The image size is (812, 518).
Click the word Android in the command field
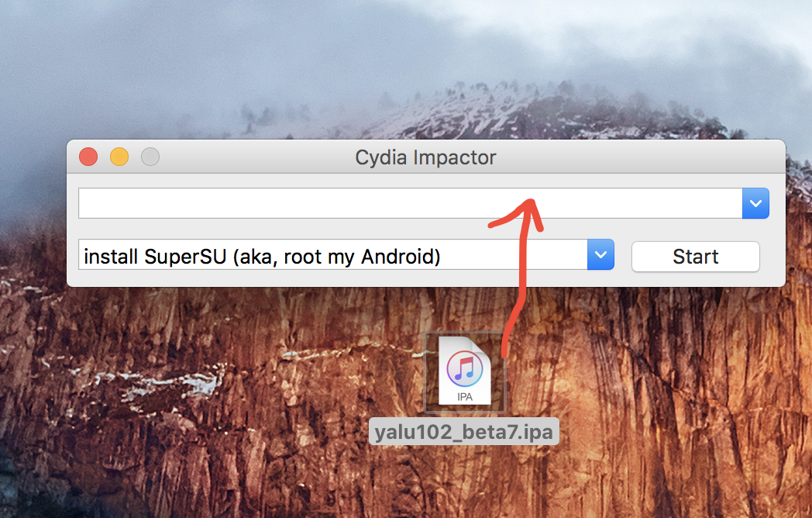pos(401,257)
